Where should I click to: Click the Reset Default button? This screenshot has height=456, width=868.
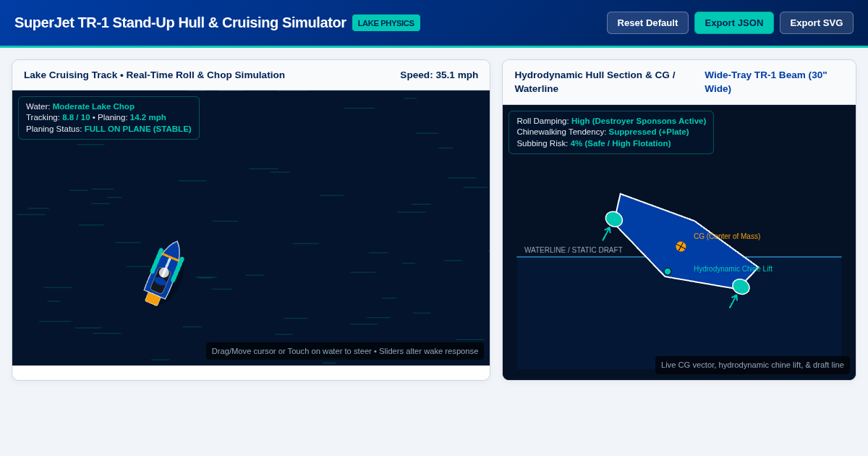[x=647, y=22]
